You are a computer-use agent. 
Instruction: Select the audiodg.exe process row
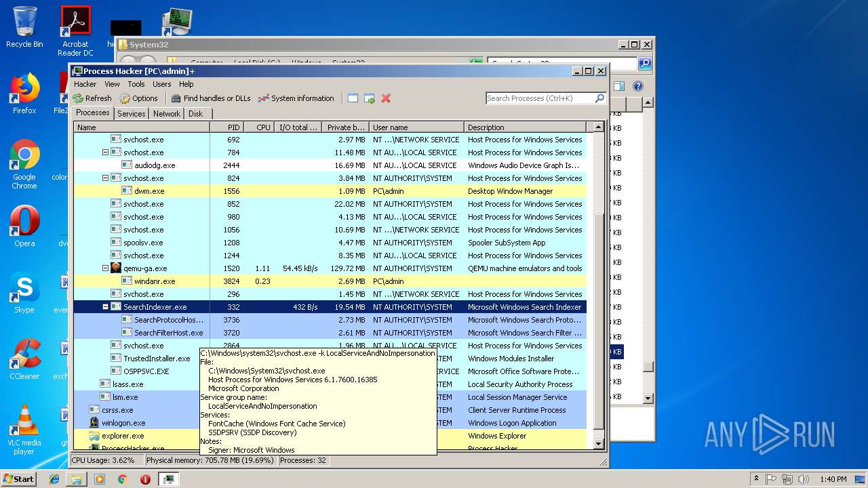click(x=330, y=165)
